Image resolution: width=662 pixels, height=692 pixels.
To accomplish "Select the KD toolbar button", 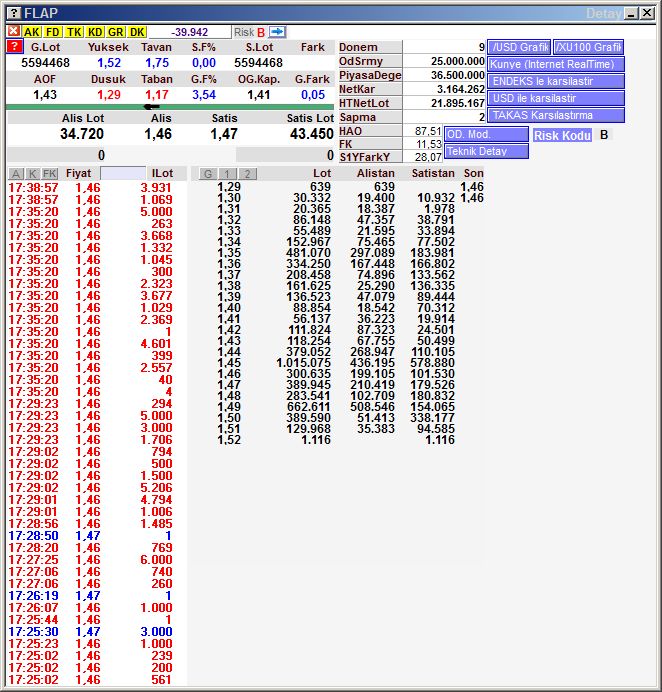I will pos(95,32).
